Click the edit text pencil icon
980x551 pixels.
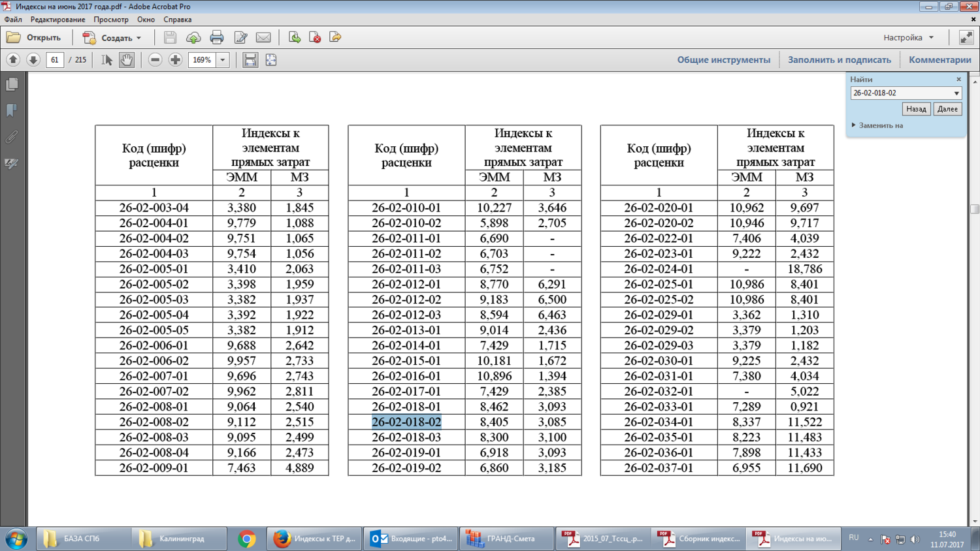240,38
